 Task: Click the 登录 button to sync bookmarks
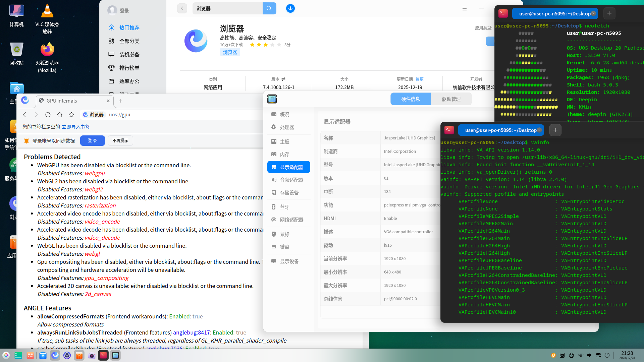[93, 140]
